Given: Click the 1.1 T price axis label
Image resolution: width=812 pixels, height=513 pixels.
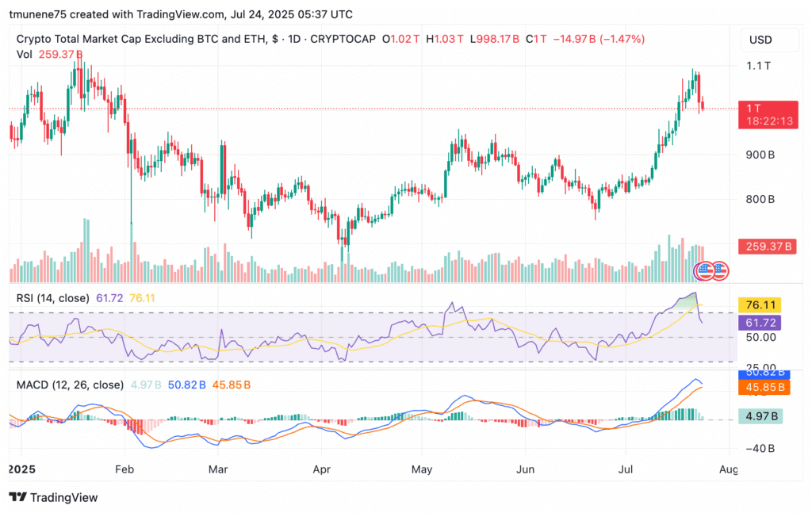Looking at the screenshot, I should click(x=758, y=66).
